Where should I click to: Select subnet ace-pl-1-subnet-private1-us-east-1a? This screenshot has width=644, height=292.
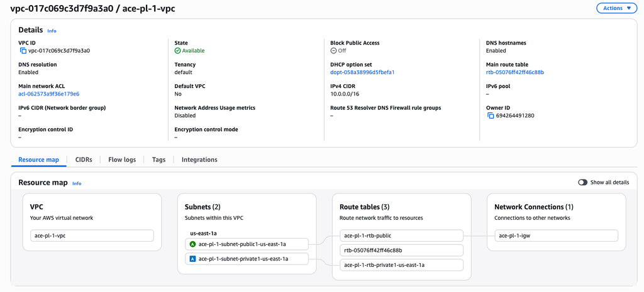click(x=247, y=259)
